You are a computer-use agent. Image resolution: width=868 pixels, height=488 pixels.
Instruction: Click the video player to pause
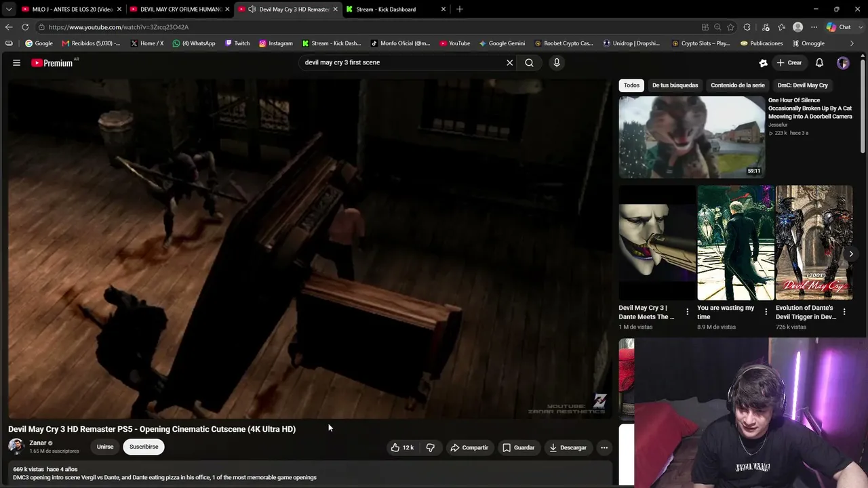point(309,249)
